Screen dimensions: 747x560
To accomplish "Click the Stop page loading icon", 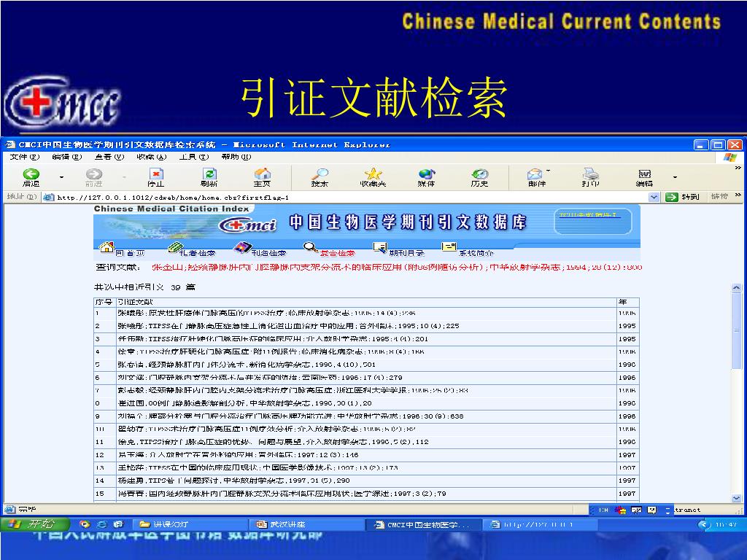I will tap(156, 174).
